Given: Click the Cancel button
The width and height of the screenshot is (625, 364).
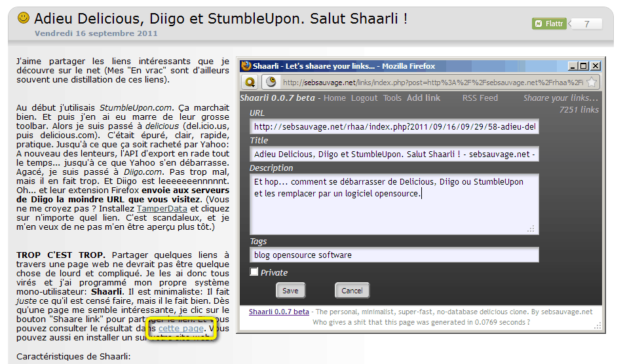Looking at the screenshot, I should tap(352, 290).
